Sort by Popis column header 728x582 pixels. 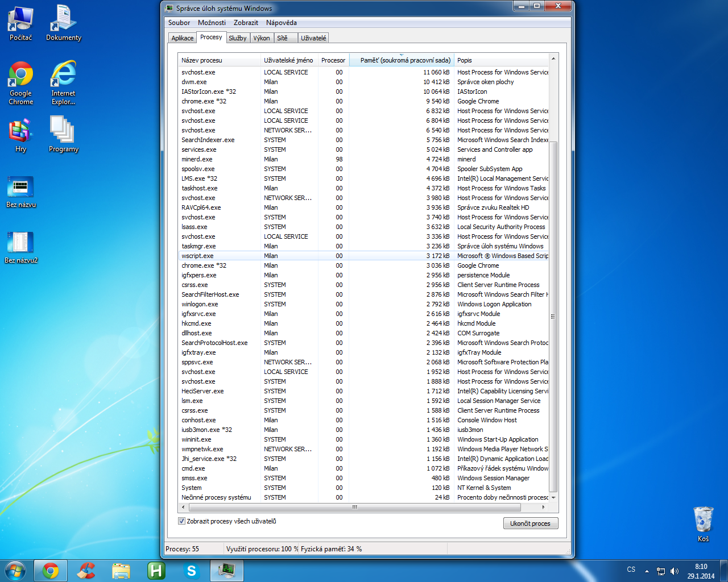click(x=501, y=60)
